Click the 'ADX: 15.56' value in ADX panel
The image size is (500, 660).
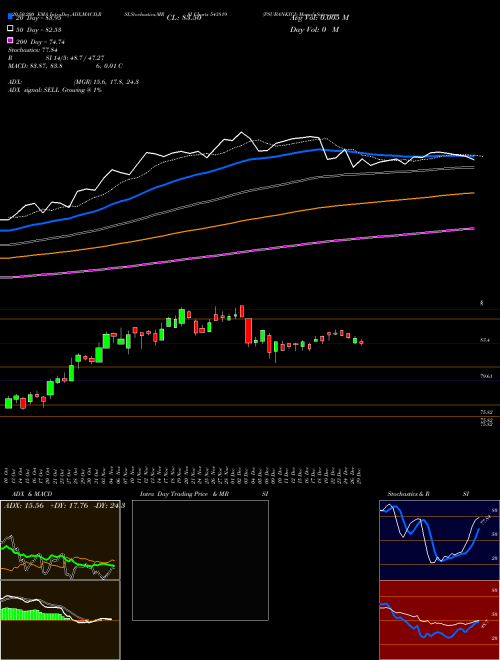point(24,506)
